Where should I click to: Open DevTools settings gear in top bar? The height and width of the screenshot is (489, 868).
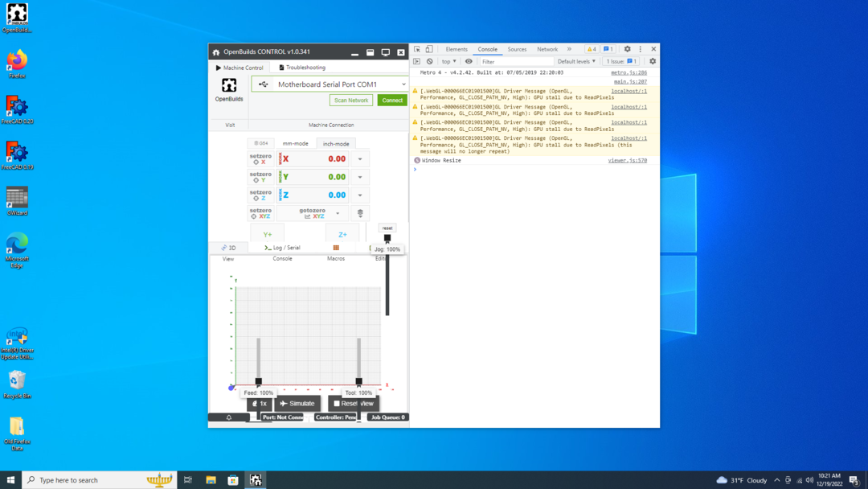[x=628, y=49]
